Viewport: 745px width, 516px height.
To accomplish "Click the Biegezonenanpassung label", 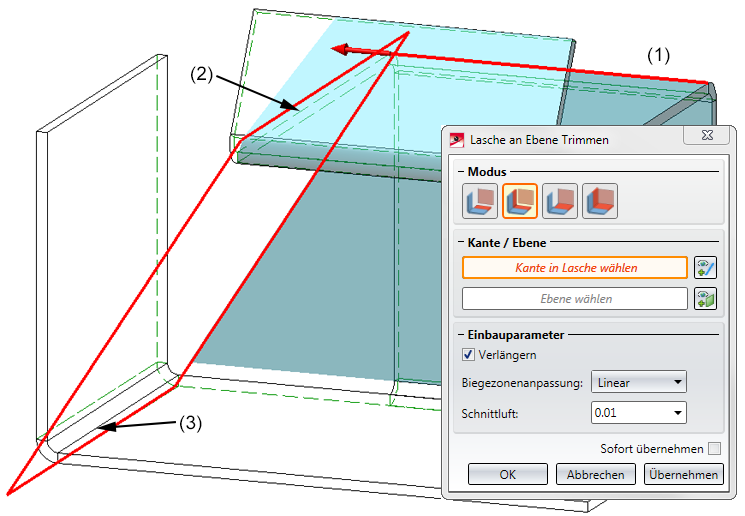I will pyautogui.click(x=522, y=383).
